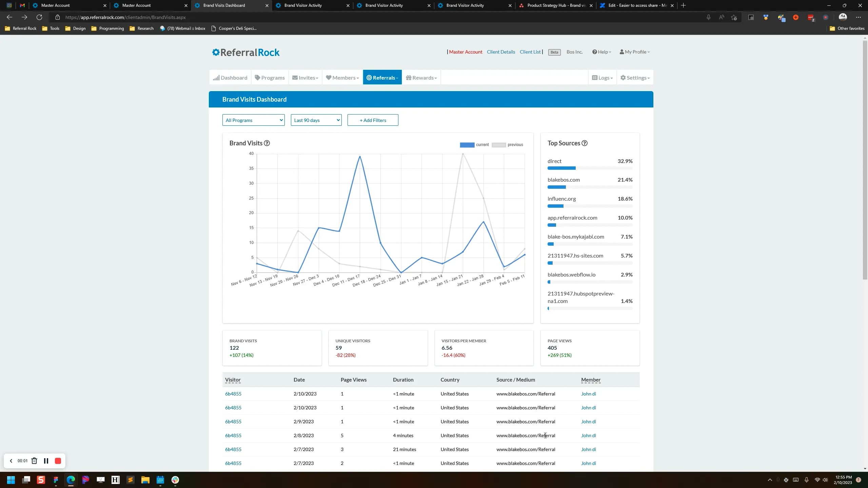
Task: Click the direct source progress bar
Action: 561,168
